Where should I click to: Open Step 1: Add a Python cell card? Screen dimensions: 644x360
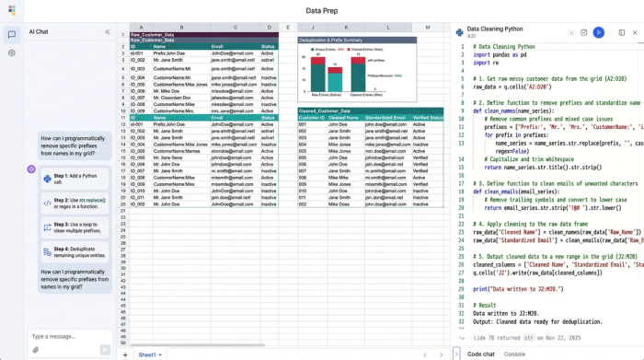(75, 179)
